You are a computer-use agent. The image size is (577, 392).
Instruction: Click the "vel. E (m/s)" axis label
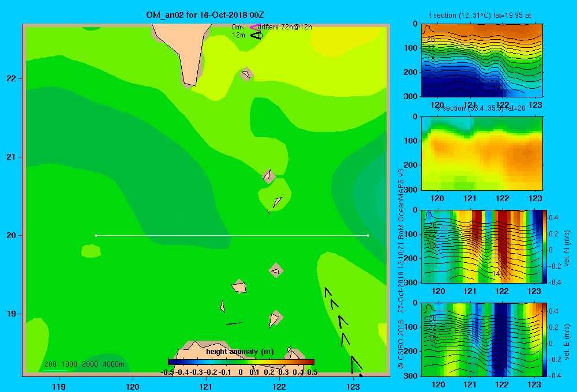(x=567, y=341)
